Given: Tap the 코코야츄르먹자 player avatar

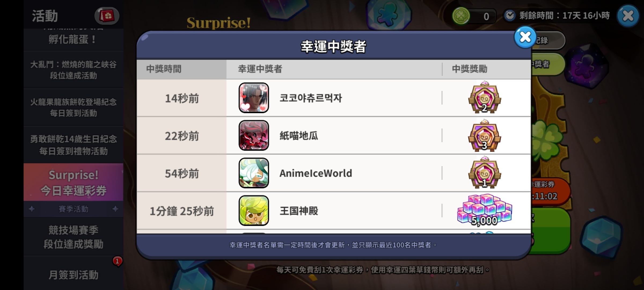Looking at the screenshot, I should (x=254, y=98).
